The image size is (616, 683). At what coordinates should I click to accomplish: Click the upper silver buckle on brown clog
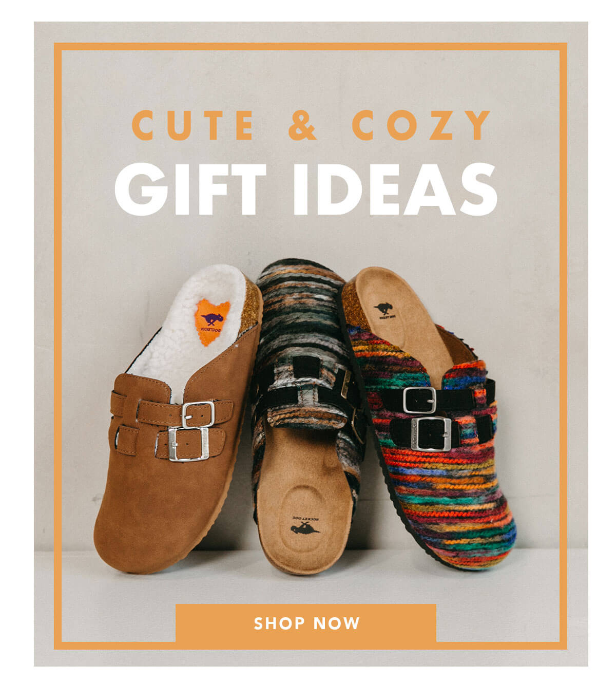click(198, 414)
